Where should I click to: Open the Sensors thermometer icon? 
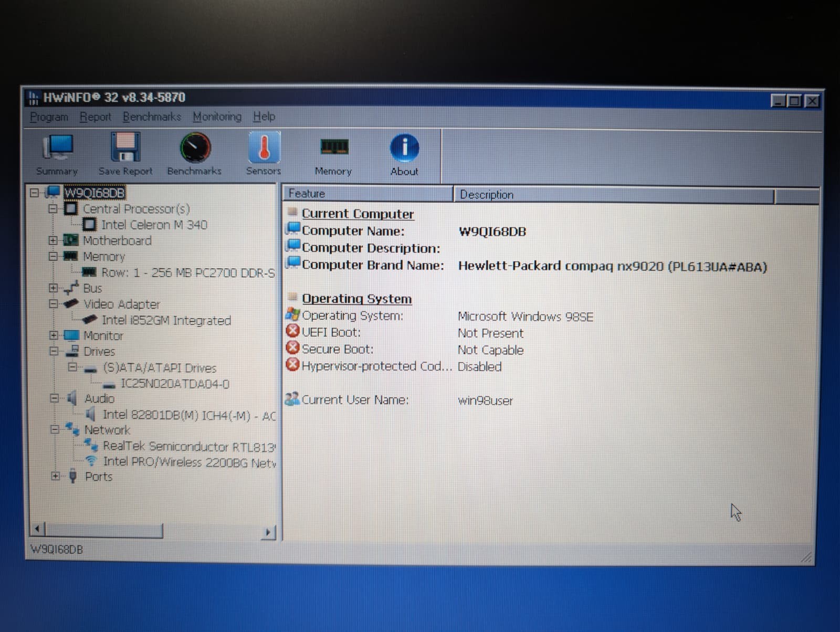tap(264, 154)
